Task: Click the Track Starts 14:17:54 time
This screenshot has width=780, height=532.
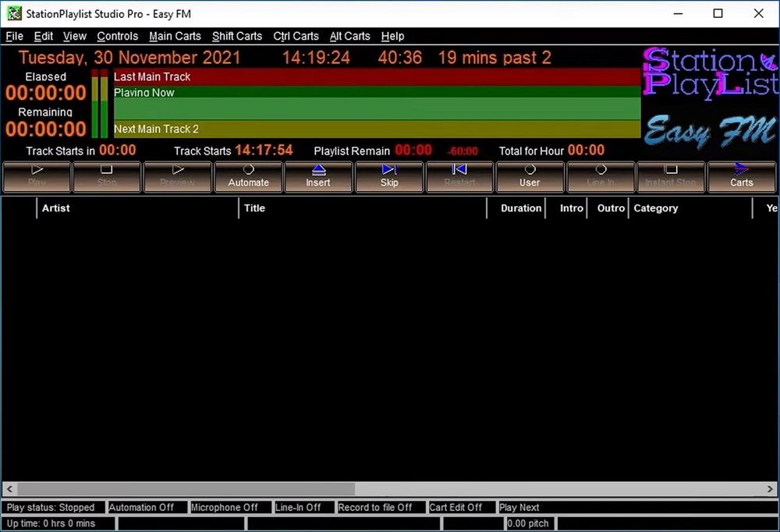Action: click(264, 151)
